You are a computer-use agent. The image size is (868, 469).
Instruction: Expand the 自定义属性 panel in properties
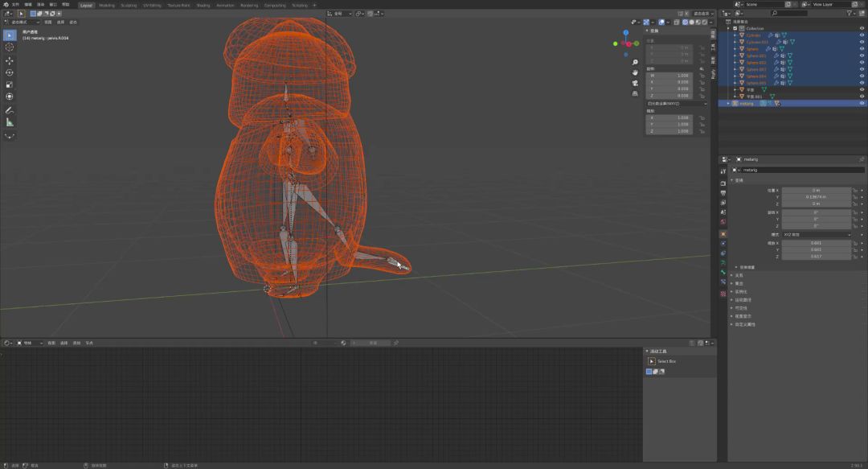pyautogui.click(x=744, y=324)
